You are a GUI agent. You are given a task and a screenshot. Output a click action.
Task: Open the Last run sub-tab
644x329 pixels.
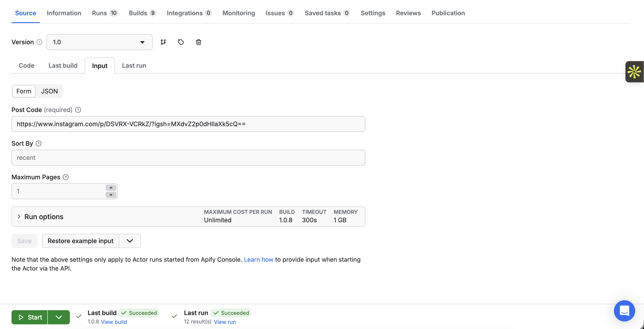(134, 66)
